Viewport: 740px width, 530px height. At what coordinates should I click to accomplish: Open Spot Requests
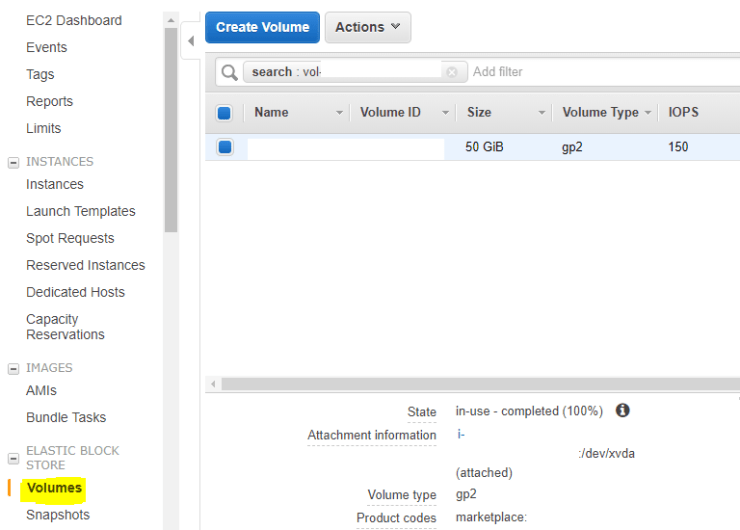[70, 238]
